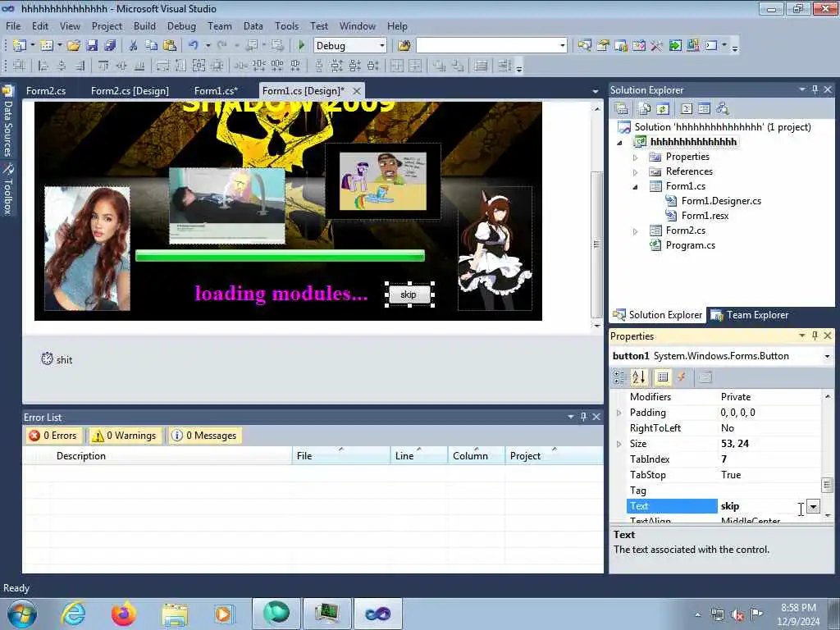Image resolution: width=840 pixels, height=630 pixels.
Task: Open the Debug menu
Action: tap(181, 25)
